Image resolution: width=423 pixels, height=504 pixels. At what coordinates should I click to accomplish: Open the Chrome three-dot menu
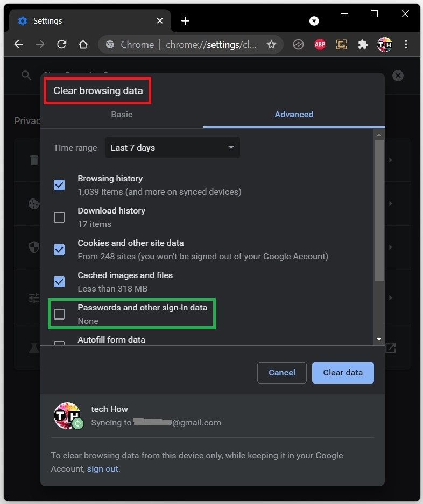pos(406,45)
